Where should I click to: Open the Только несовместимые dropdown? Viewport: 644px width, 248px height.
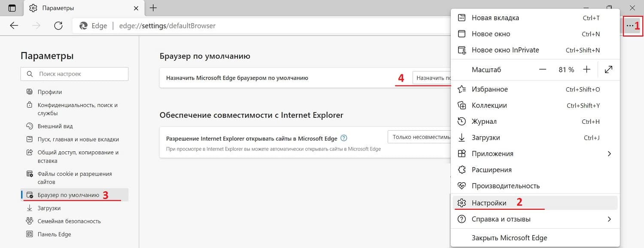419,137
